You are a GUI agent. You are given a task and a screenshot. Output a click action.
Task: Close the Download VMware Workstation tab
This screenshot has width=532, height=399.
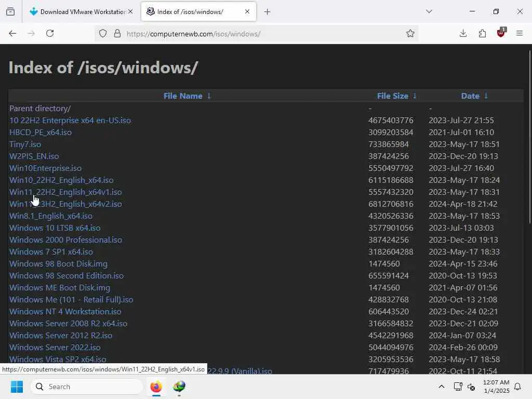pyautogui.click(x=130, y=11)
